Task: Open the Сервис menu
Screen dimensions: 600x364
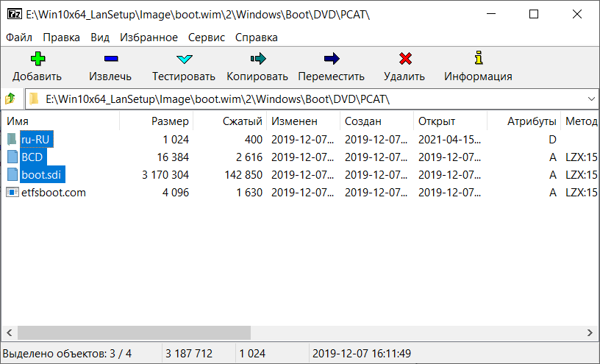Action: coord(206,38)
